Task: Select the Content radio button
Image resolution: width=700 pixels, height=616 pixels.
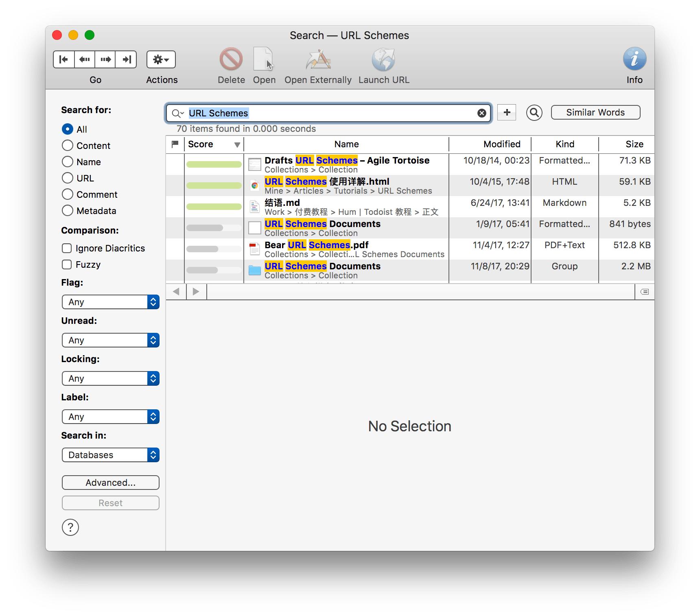Action: pyautogui.click(x=68, y=146)
